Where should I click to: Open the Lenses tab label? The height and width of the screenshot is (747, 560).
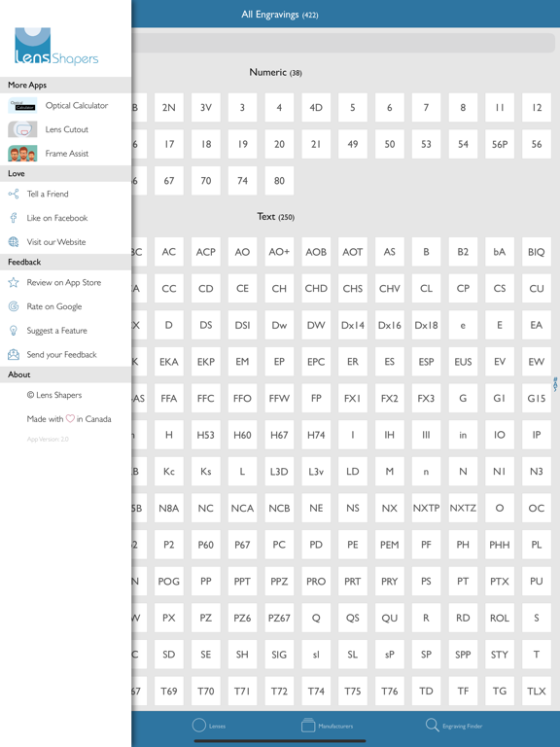[217, 726]
